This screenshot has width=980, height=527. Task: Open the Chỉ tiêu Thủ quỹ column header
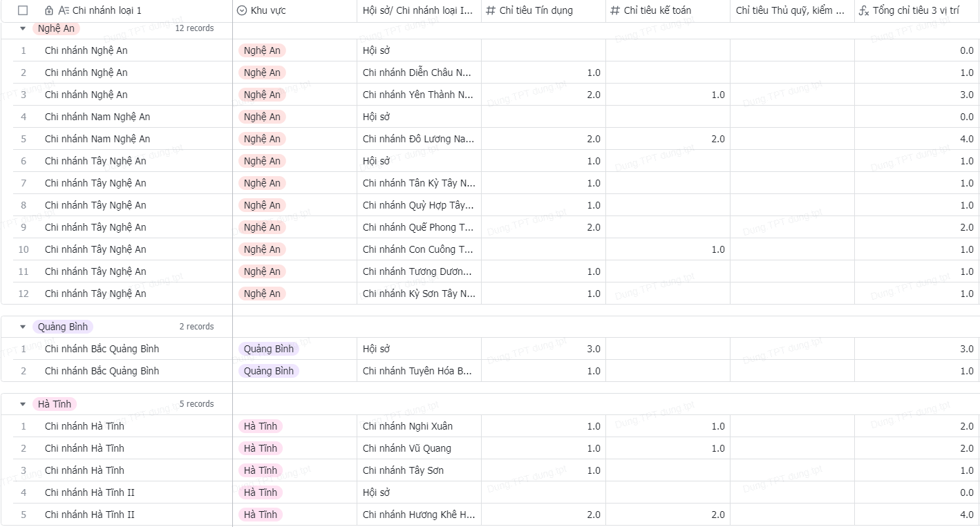[789, 10]
